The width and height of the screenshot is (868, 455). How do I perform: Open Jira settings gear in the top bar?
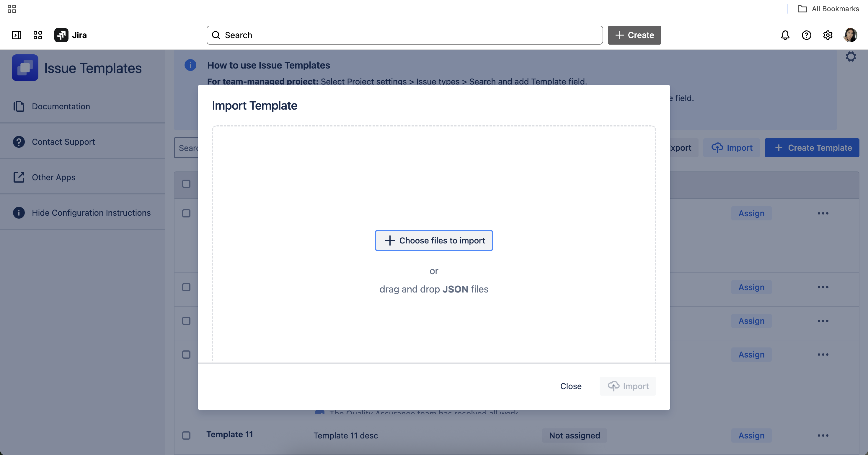(x=828, y=35)
